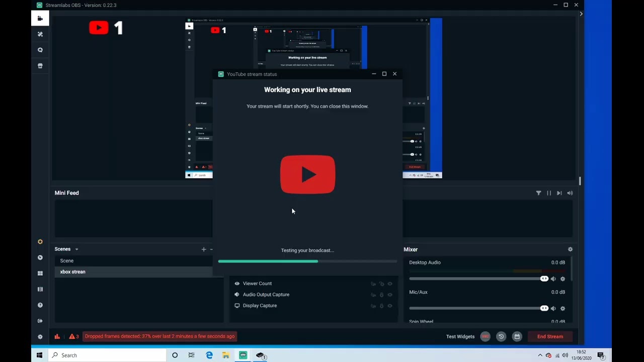Open the taskbar clock showing 18:52
This screenshot has width=644, height=362.
(x=581, y=355)
